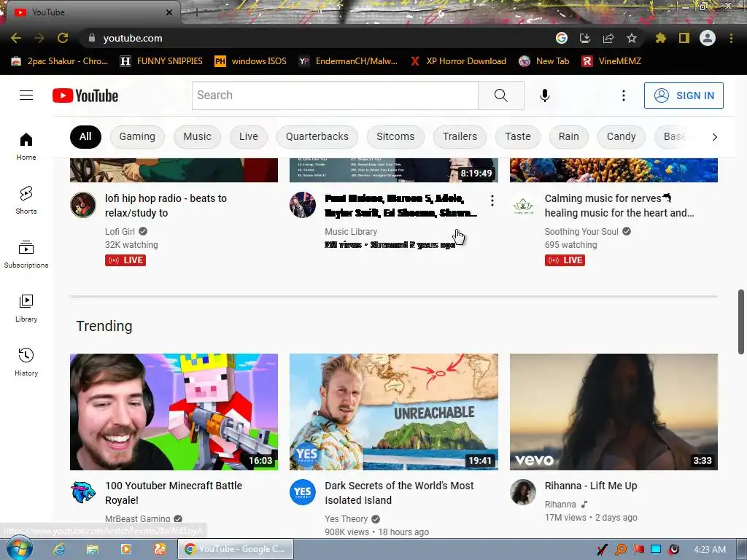Open MrBeast Gaming channel avatar

[83, 492]
